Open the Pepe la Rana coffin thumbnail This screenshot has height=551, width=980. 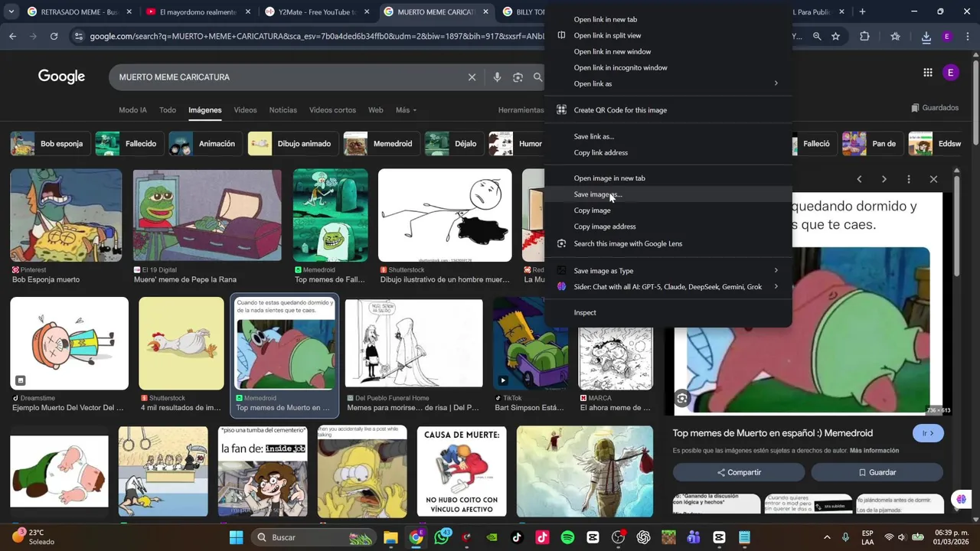pyautogui.click(x=207, y=215)
